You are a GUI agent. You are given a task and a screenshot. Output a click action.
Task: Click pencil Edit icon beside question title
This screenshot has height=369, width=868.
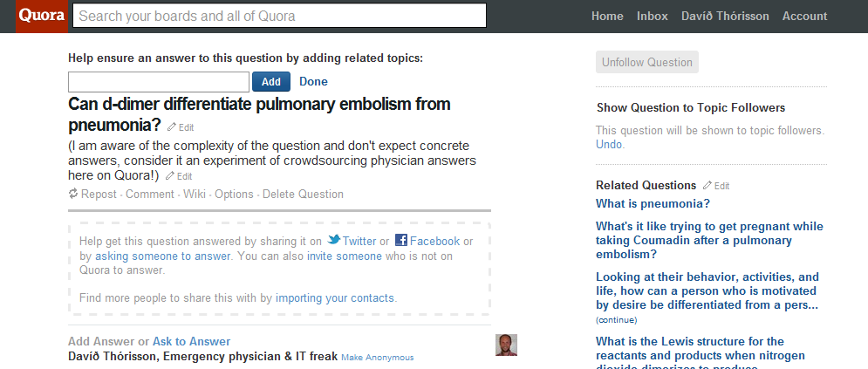(x=172, y=126)
